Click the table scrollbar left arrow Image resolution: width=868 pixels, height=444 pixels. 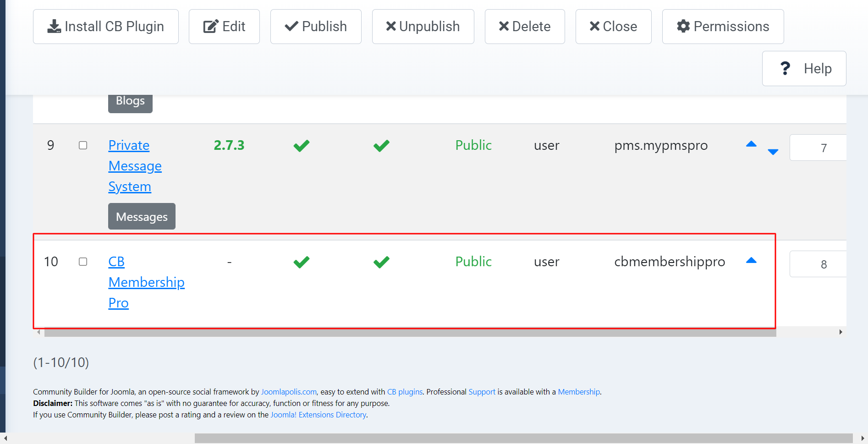coord(38,332)
